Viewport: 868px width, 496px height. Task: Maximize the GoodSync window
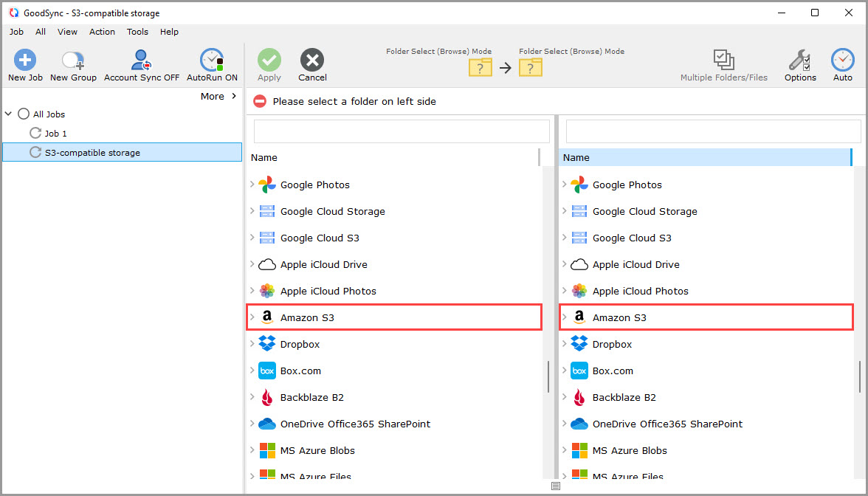click(815, 13)
